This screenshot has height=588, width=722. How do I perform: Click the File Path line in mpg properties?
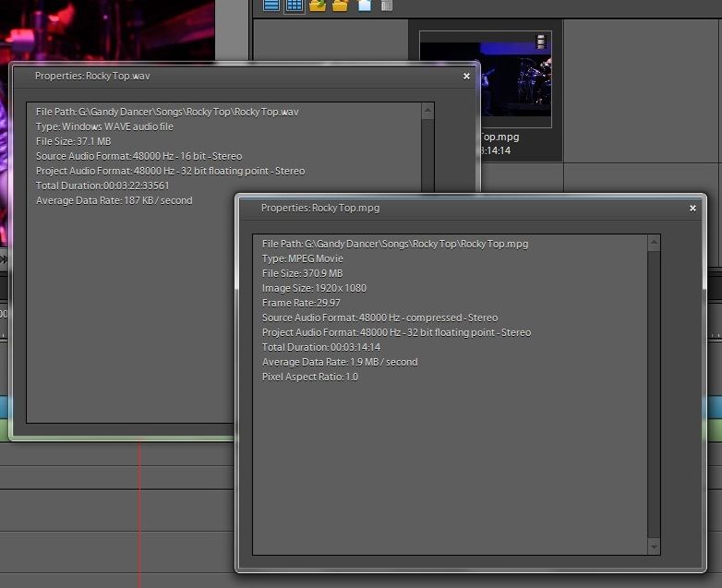click(395, 244)
